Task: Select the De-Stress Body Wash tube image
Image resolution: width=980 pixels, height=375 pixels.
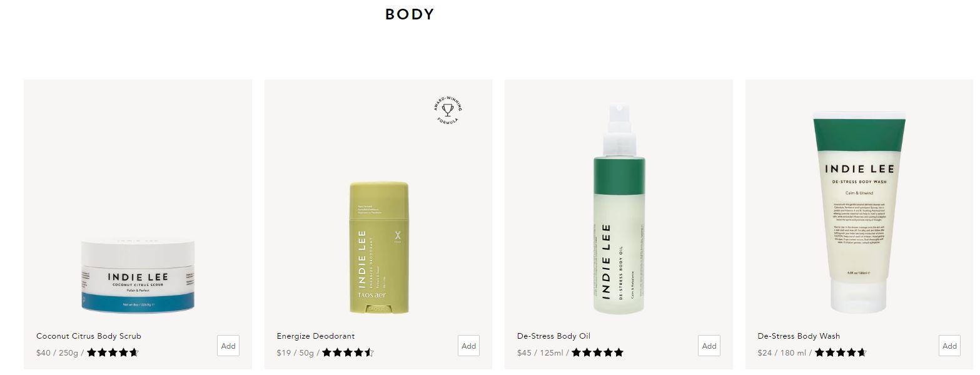Action: tap(859, 212)
